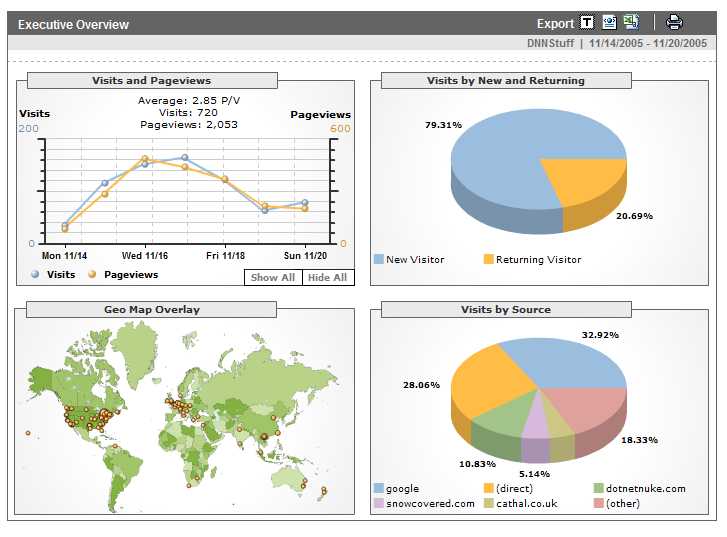Click the google legend color swatch

click(379, 488)
